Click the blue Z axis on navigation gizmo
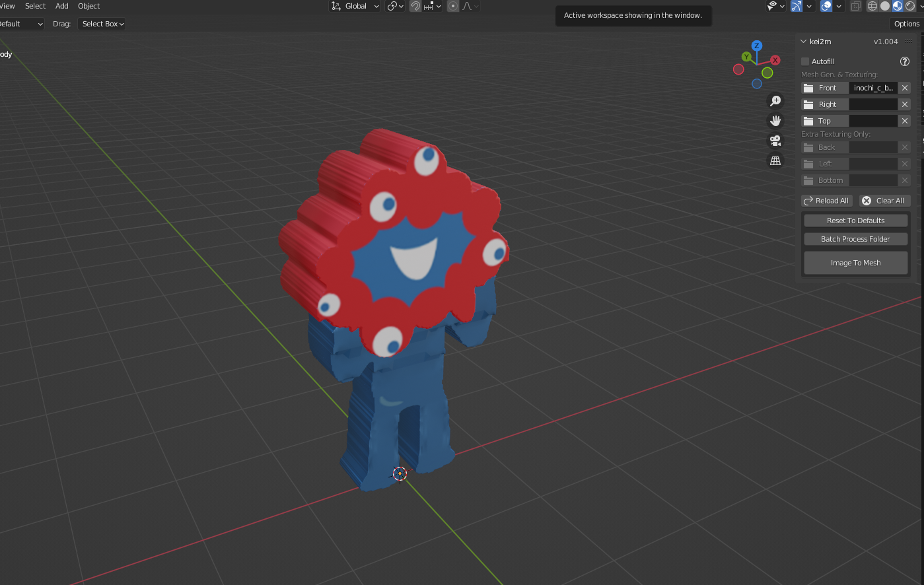 757,46
